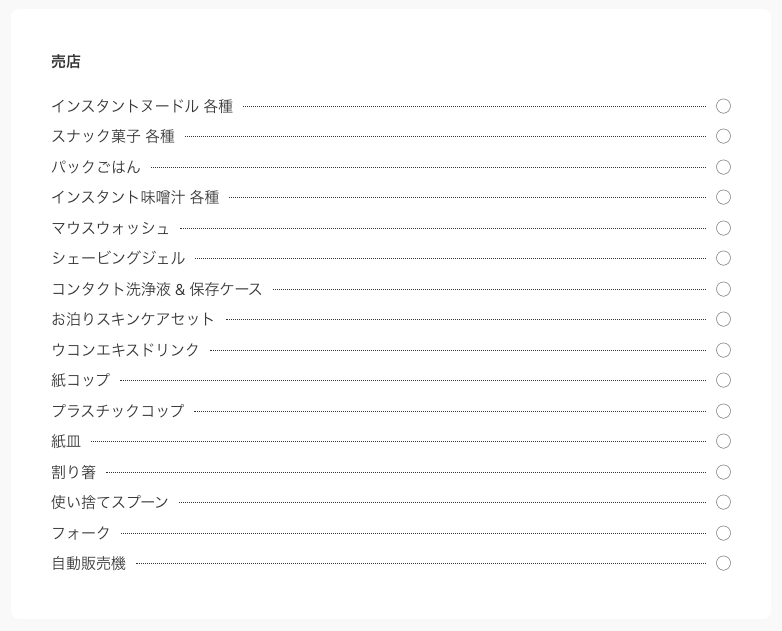This screenshot has width=782, height=631.
Task: Mark the プラスチックコップ circle
Action: pyautogui.click(x=723, y=411)
